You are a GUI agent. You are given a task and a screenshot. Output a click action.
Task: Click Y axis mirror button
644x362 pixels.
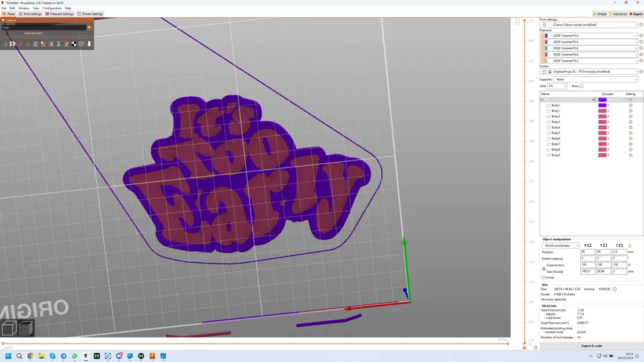click(605, 246)
